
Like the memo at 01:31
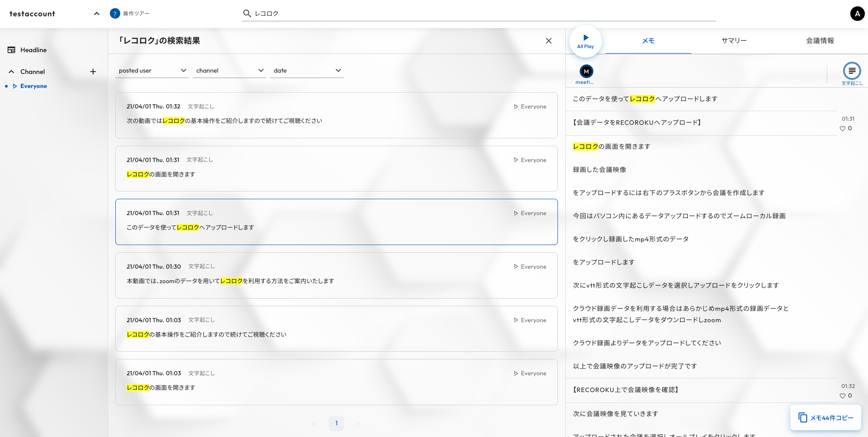843,128
